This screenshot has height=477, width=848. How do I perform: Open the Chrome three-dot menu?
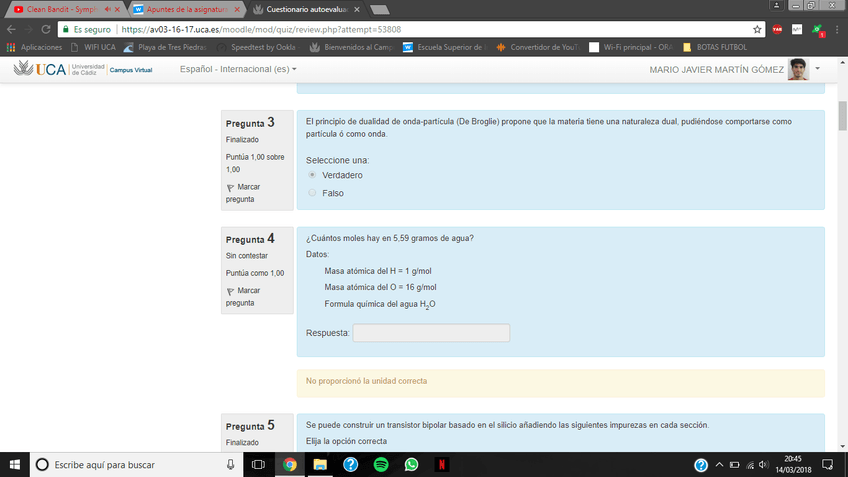837,29
